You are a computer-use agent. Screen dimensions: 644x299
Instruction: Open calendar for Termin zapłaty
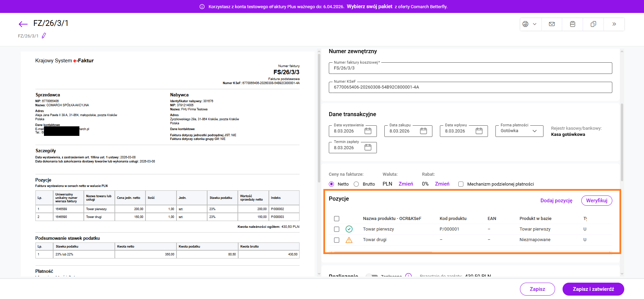(x=368, y=147)
